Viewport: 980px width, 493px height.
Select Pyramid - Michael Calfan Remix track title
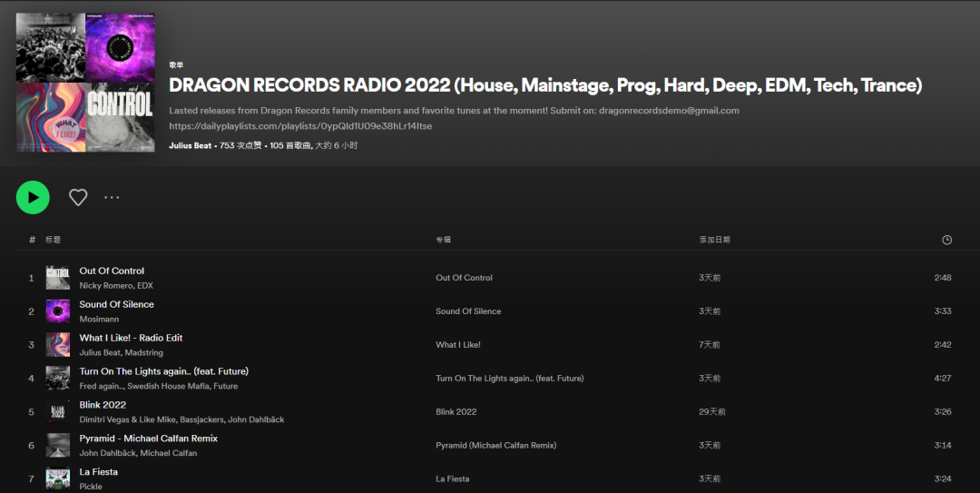[x=148, y=439]
